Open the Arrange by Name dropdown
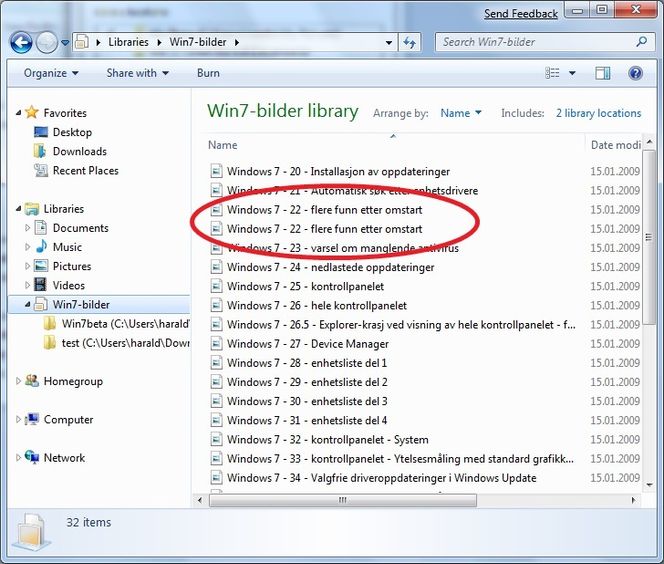The image size is (664, 564). (461, 113)
